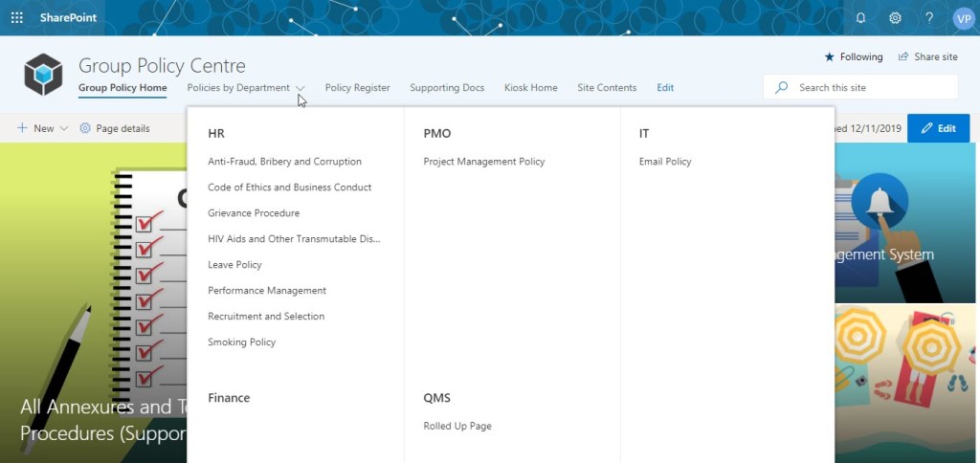Open the settings gear menu
Screen dimensions: 980x463
tap(895, 17)
